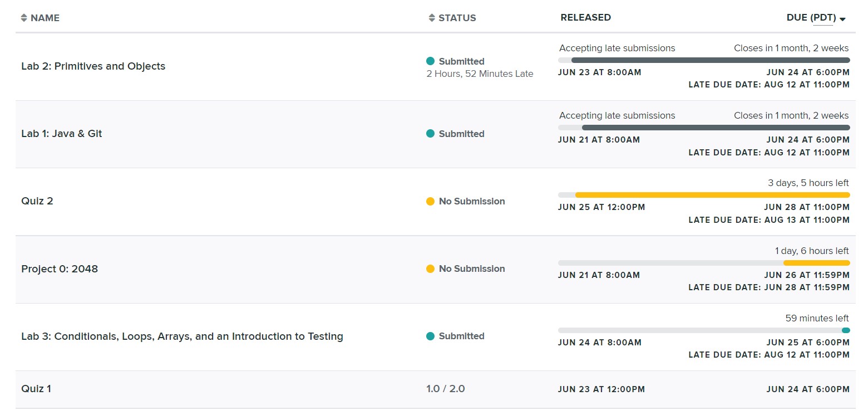The image size is (868, 415).
Task: Click the RELEASED column header
Action: (x=585, y=17)
